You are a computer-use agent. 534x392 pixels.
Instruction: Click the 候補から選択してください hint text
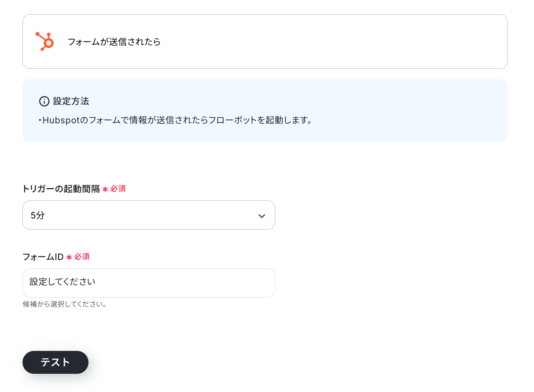tap(64, 304)
